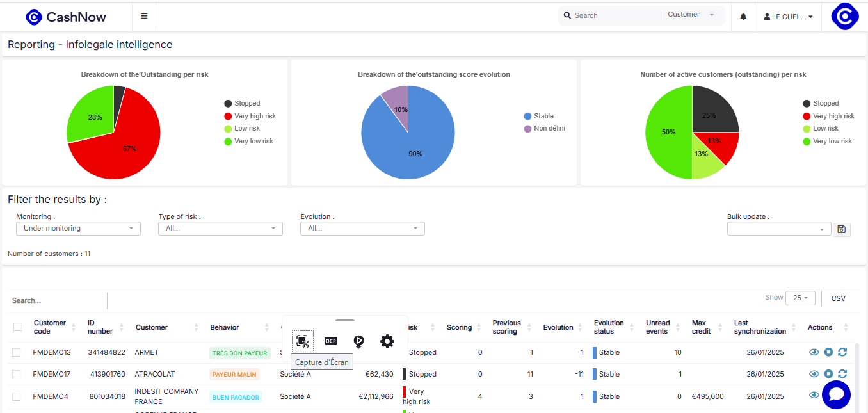The height and width of the screenshot is (413, 868).
Task: Select the screen capture tool icon
Action: tap(303, 341)
